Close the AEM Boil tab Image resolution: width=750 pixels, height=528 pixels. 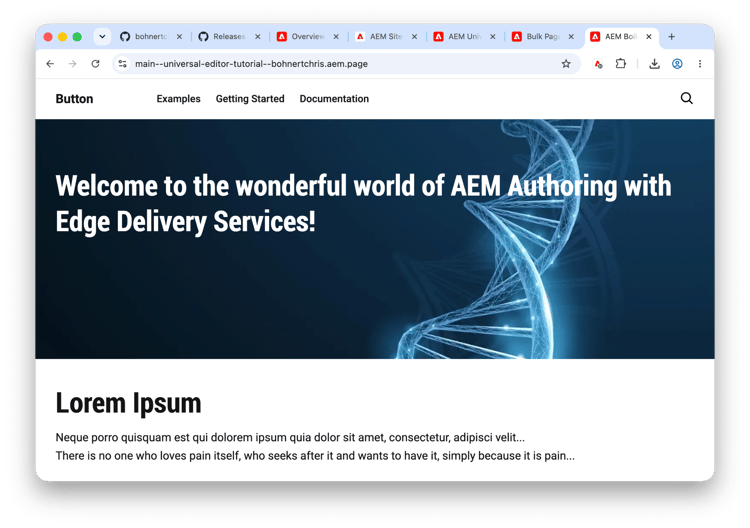pyautogui.click(x=649, y=36)
